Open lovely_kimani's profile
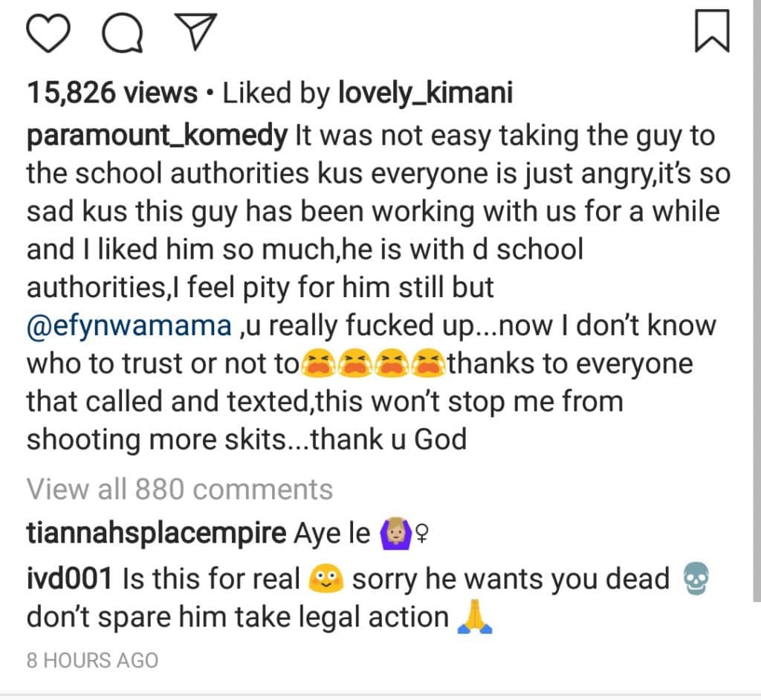This screenshot has height=700, width=761. tap(425, 92)
